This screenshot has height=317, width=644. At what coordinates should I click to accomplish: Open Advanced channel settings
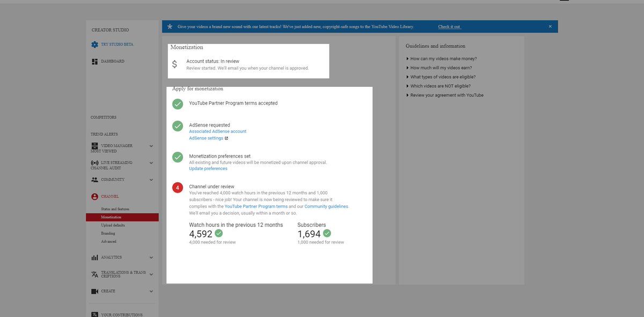108,241
